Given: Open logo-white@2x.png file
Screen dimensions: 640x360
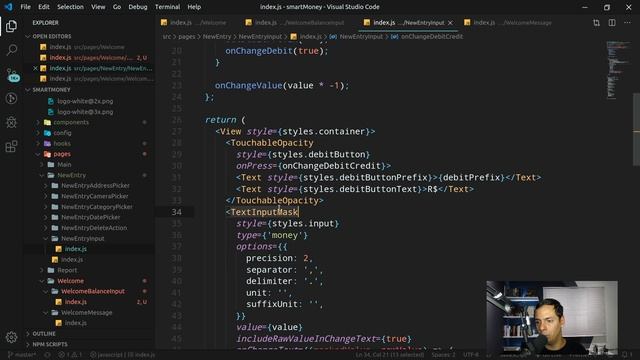Looking at the screenshot, I should pyautogui.click(x=85, y=101).
